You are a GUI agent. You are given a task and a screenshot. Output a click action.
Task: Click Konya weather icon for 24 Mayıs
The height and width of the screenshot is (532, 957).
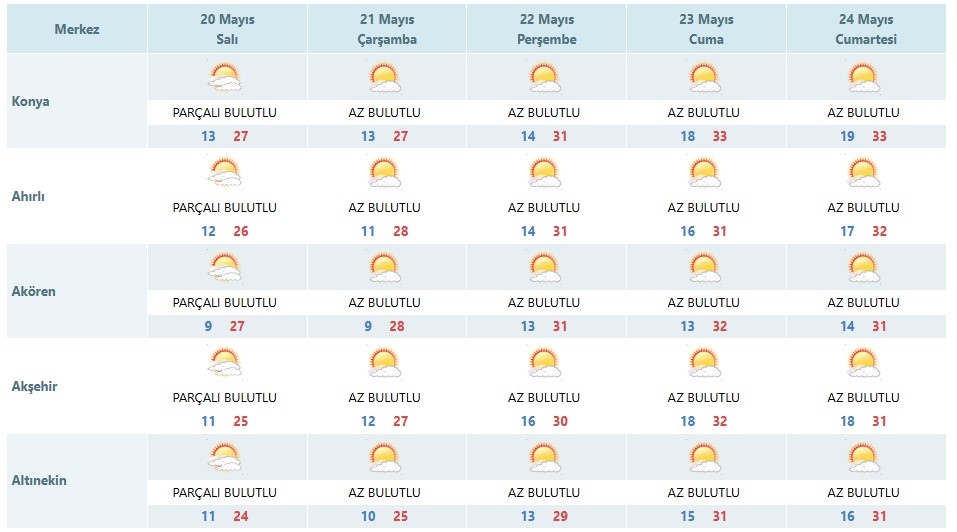(865, 77)
